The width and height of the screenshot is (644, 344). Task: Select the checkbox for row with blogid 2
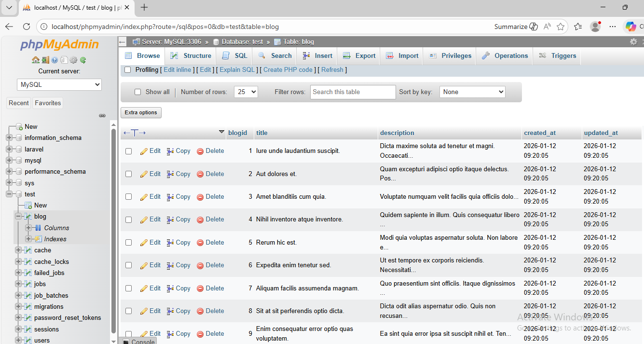click(129, 174)
